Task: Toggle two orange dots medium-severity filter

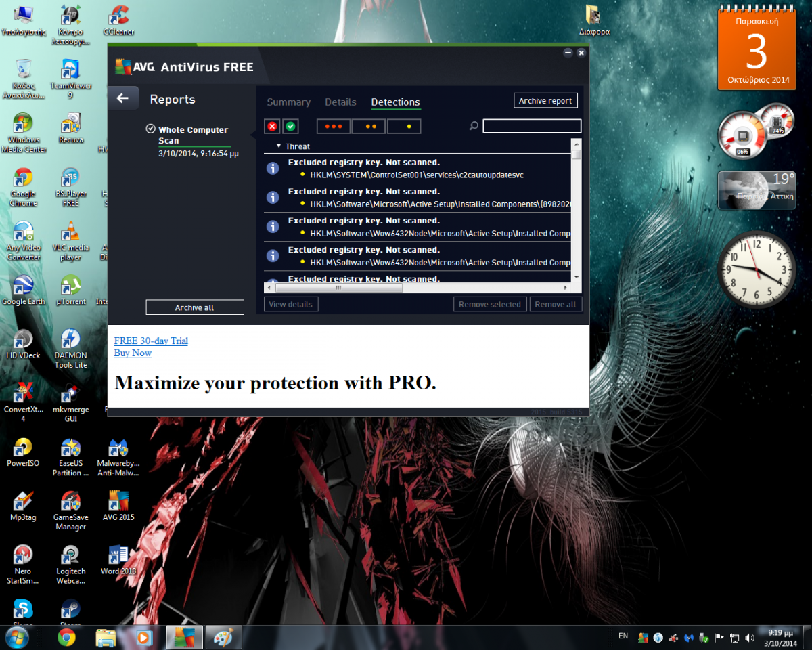Action: click(369, 127)
